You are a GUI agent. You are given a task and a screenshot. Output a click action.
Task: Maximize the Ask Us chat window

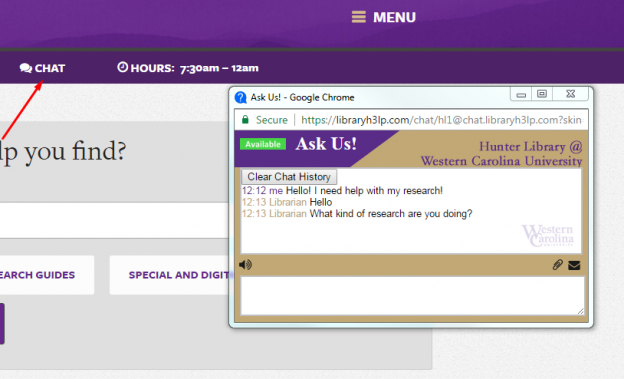click(x=542, y=94)
